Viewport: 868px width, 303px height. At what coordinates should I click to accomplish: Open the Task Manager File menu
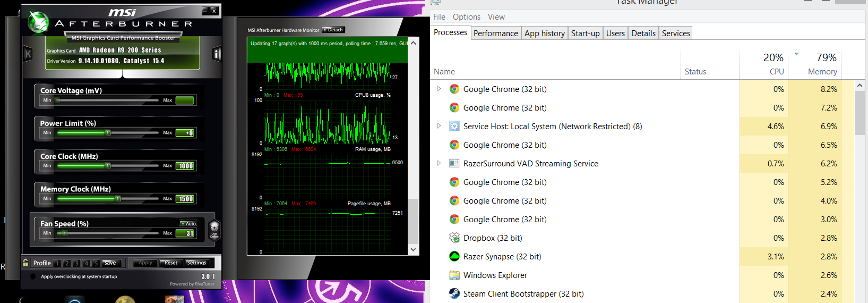point(439,17)
